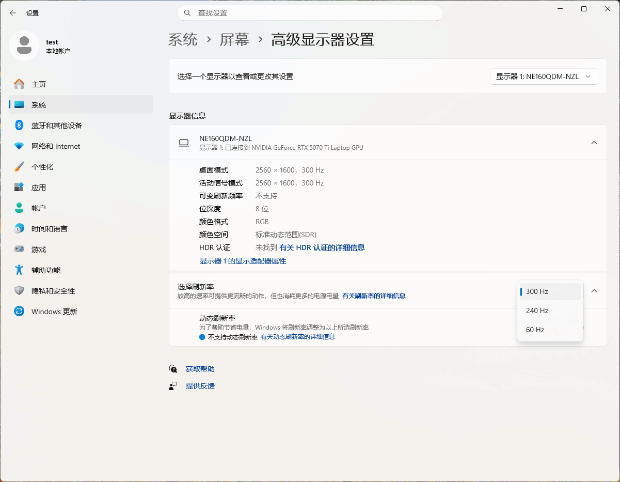Select 60 Hz refresh rate
620x482 pixels.
tap(550, 329)
